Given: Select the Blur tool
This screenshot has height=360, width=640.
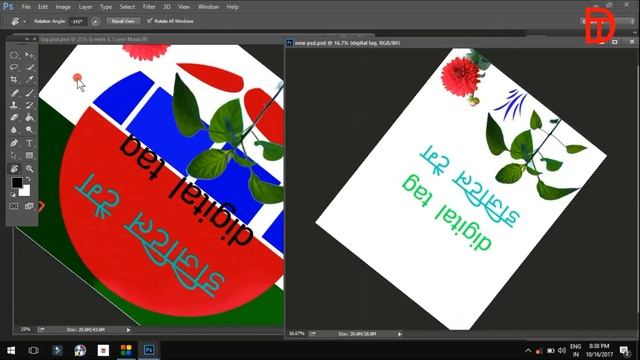Looking at the screenshot, I should (14, 130).
